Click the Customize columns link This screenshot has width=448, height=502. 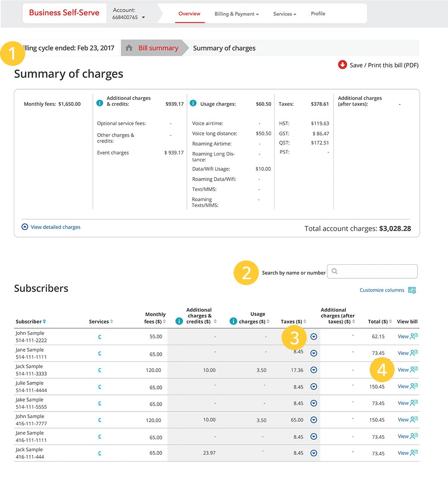[x=382, y=290]
